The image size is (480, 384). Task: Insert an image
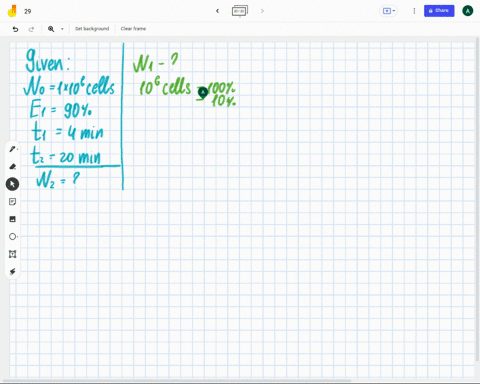point(13,219)
